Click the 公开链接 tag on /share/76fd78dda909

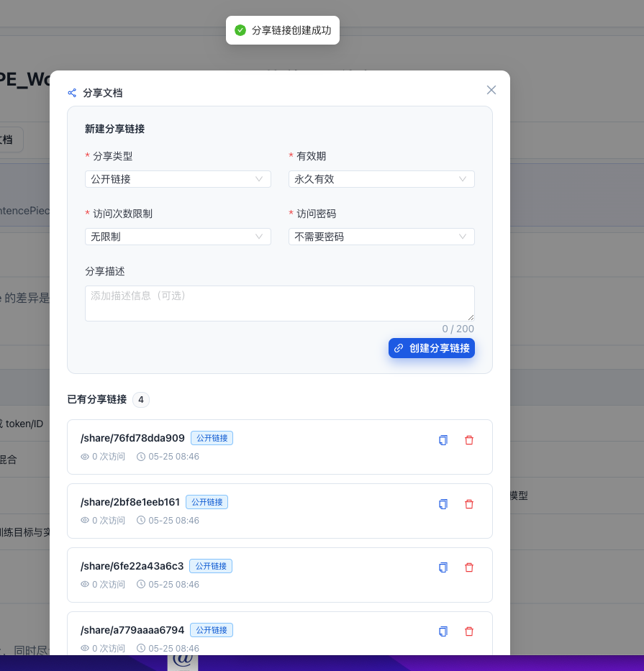click(x=212, y=438)
